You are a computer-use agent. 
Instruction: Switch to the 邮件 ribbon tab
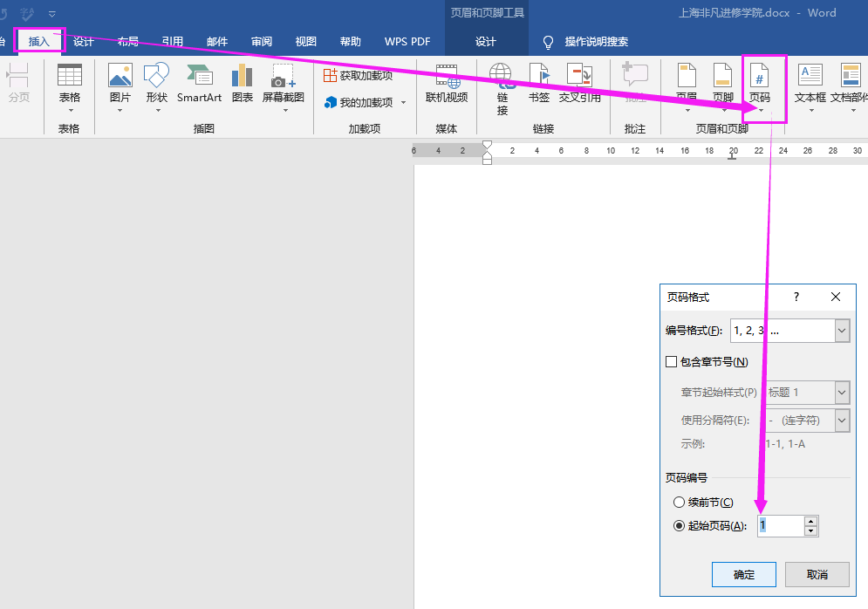tap(217, 41)
